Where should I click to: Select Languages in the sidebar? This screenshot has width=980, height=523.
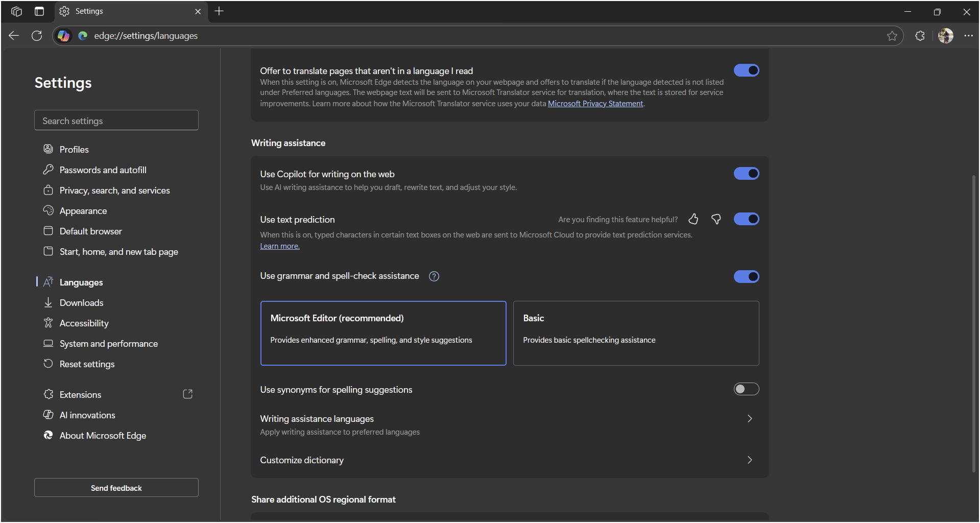[x=81, y=282]
